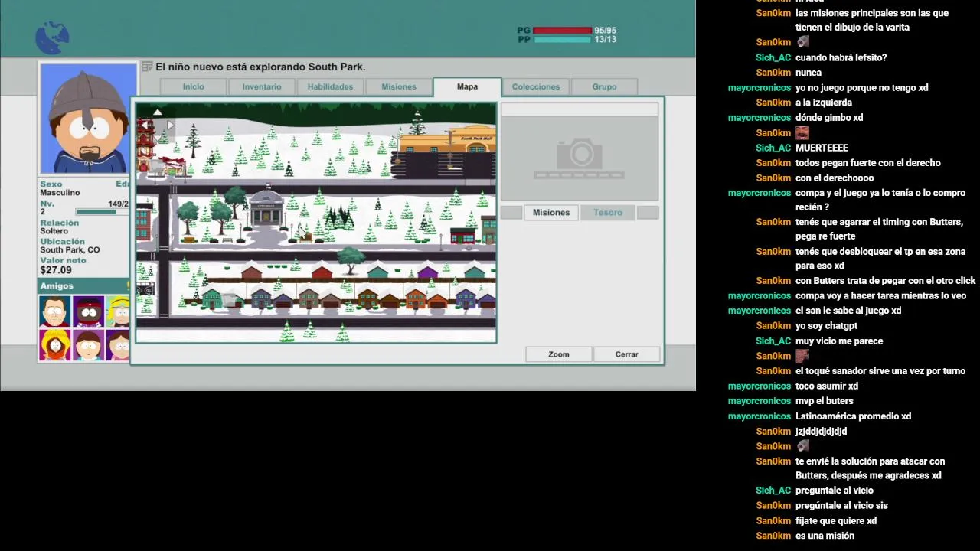Click Sich_AC username beside 'cuando habrá lefsito?'

pyautogui.click(x=773, y=57)
